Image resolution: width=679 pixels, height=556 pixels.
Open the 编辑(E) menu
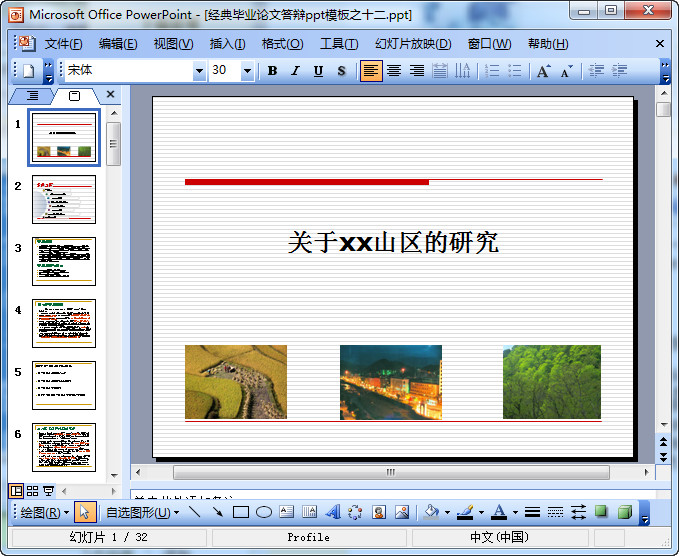click(118, 44)
